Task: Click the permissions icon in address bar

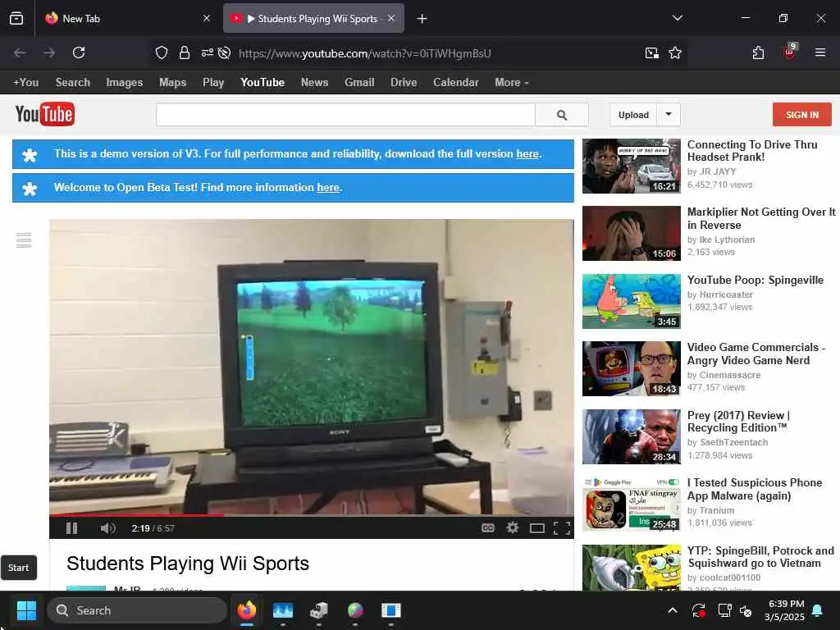Action: click(207, 52)
